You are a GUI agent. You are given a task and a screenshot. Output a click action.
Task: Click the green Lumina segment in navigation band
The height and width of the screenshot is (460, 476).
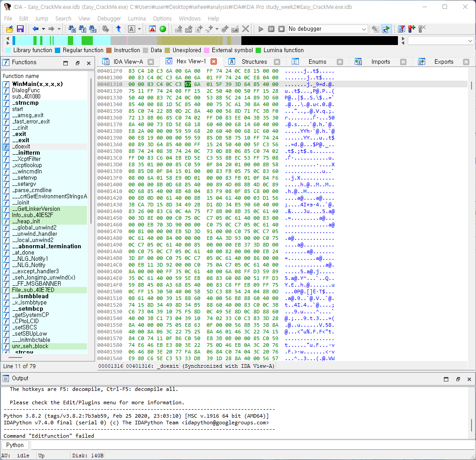click(x=87, y=41)
